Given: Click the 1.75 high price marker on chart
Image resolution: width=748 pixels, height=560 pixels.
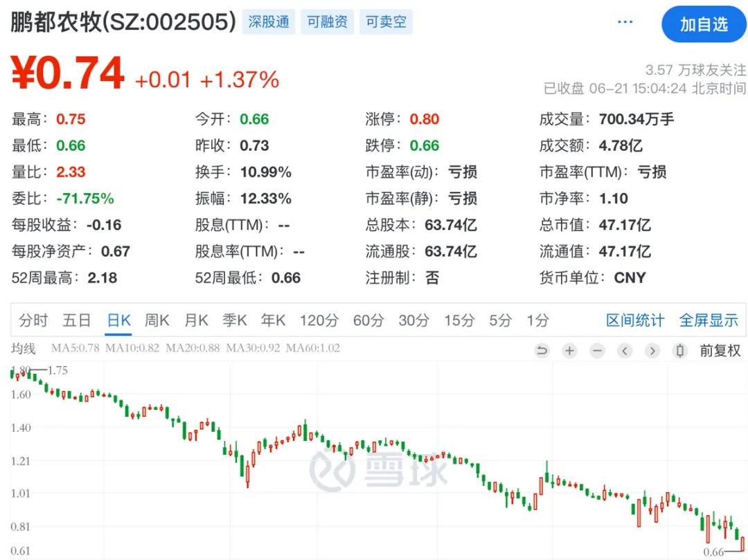Looking at the screenshot, I should pyautogui.click(x=57, y=370).
